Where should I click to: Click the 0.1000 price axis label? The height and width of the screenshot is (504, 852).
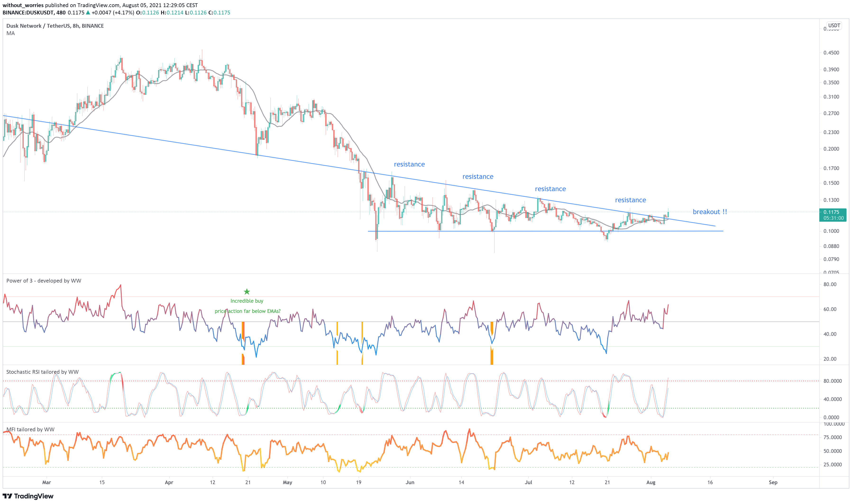click(831, 231)
